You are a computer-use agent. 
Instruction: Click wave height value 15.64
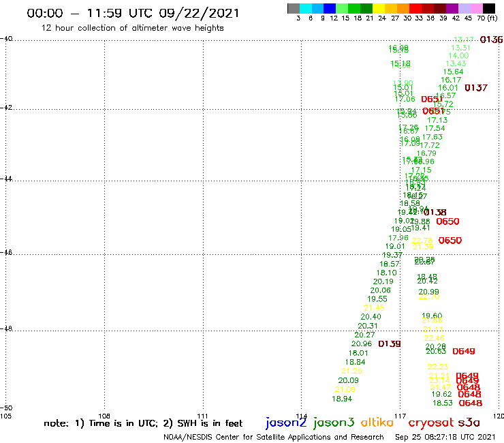click(x=453, y=72)
